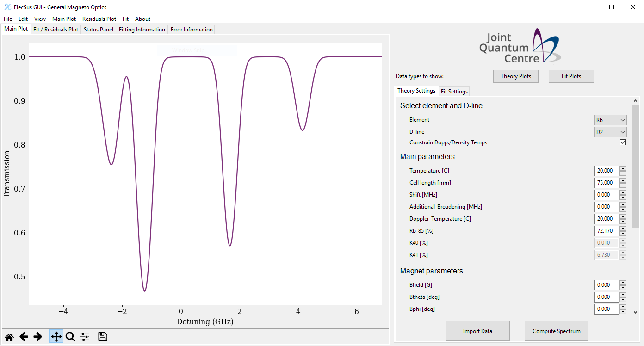The width and height of the screenshot is (644, 346).
Task: Open the Element dropdown showing Rb
Action: (610, 120)
